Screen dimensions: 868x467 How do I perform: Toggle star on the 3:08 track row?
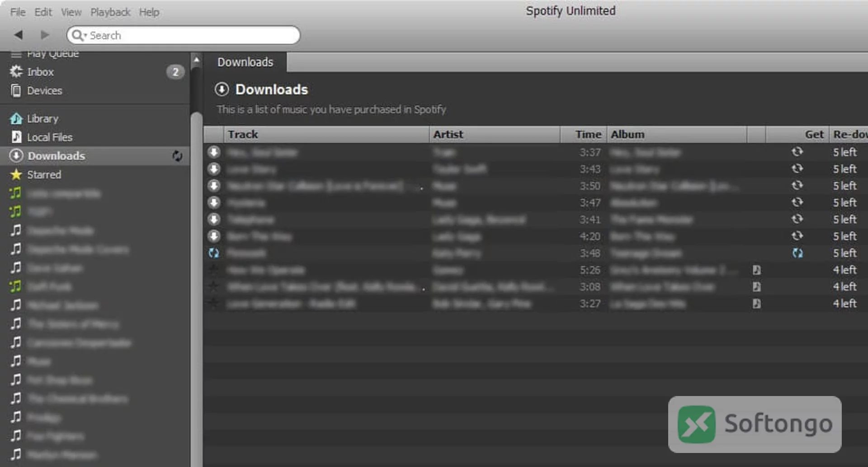pyautogui.click(x=214, y=286)
